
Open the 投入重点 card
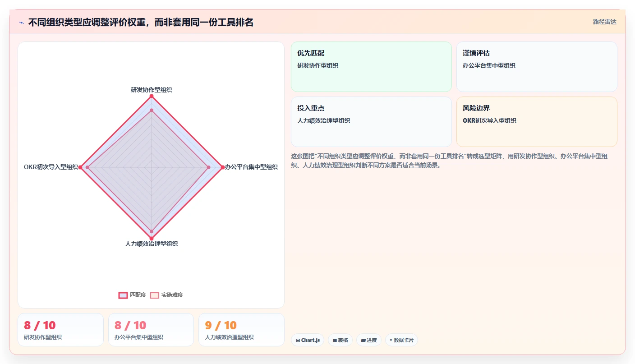371,122
